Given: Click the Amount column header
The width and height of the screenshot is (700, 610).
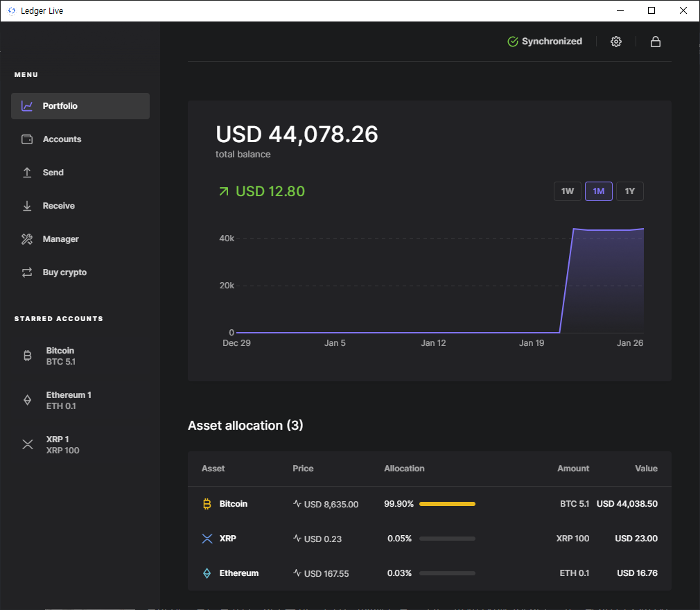Looking at the screenshot, I should tap(573, 469).
